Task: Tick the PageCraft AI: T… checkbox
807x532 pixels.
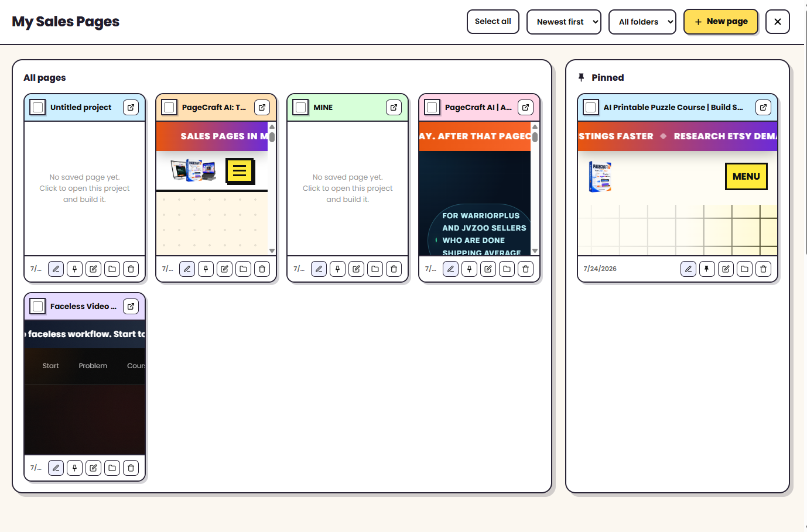Action: click(x=169, y=108)
